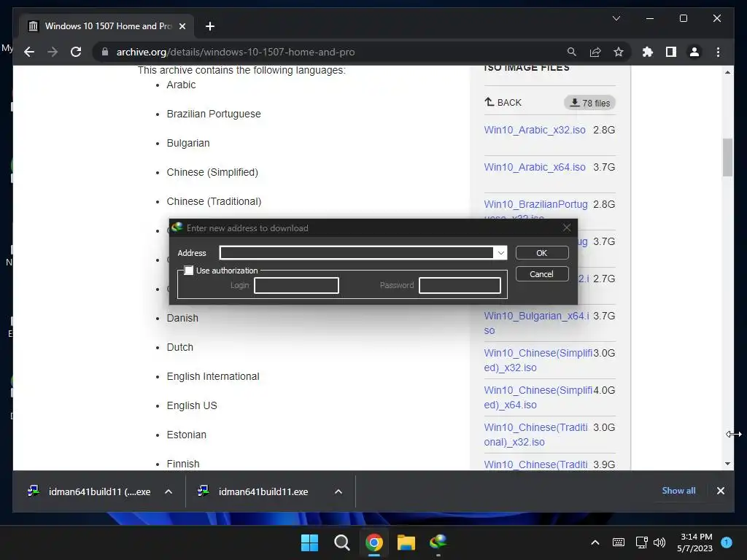Open Win10_Chinese(Traditional)_x32.iso link
This screenshot has height=560, width=747.
click(x=535, y=435)
